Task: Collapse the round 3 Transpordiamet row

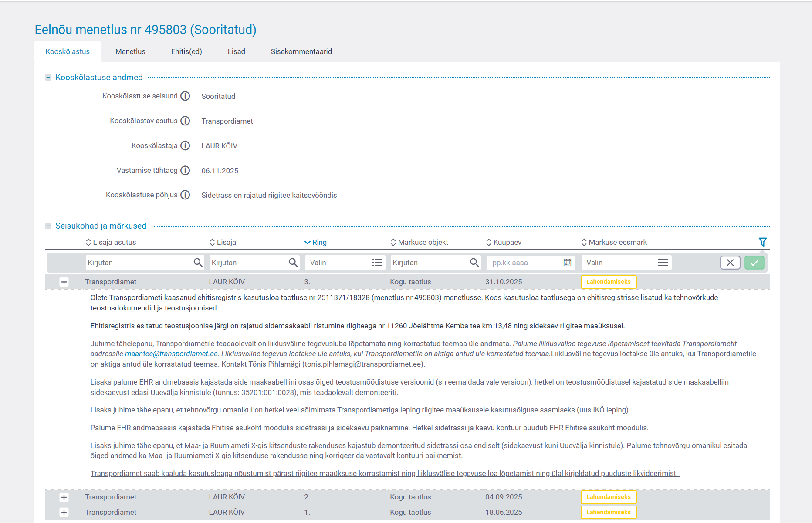Action: (x=64, y=282)
